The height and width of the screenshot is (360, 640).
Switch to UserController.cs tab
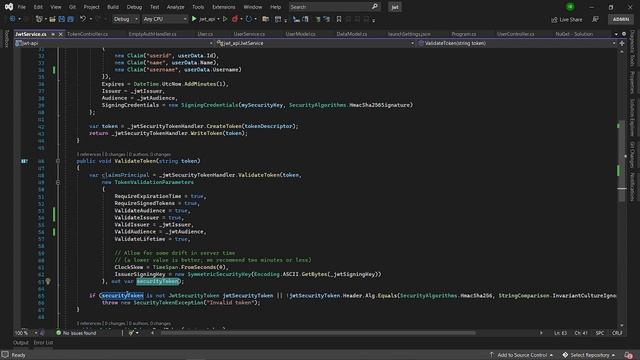point(516,34)
